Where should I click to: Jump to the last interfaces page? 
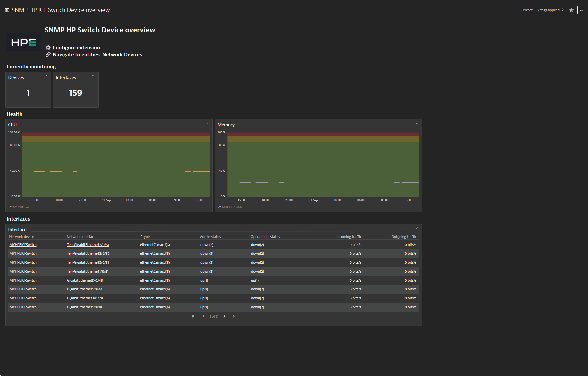click(x=234, y=316)
